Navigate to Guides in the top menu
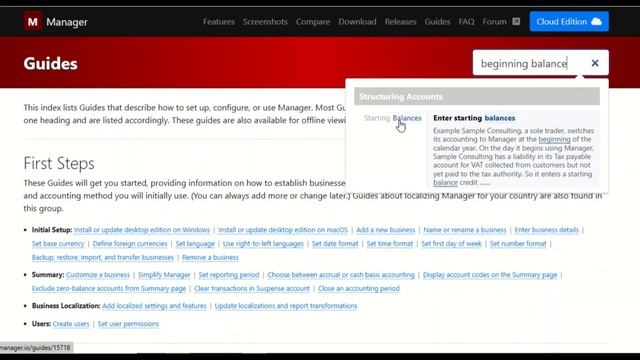The height and width of the screenshot is (360, 640). (x=437, y=22)
